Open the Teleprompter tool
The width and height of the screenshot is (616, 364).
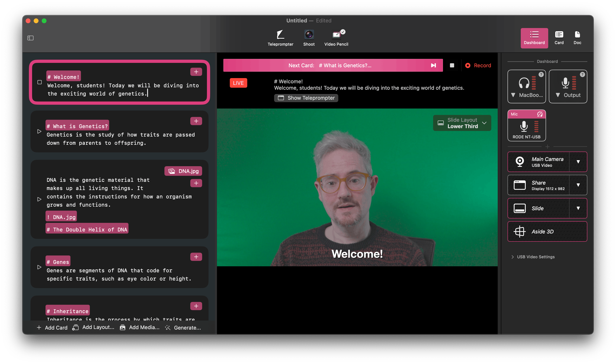click(x=280, y=38)
